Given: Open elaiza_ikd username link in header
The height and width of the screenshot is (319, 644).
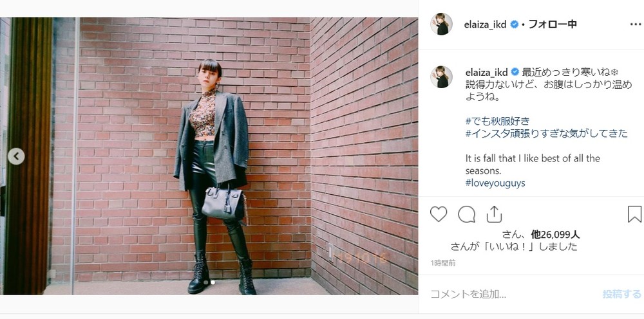Looking at the screenshot, I should pos(486,24).
